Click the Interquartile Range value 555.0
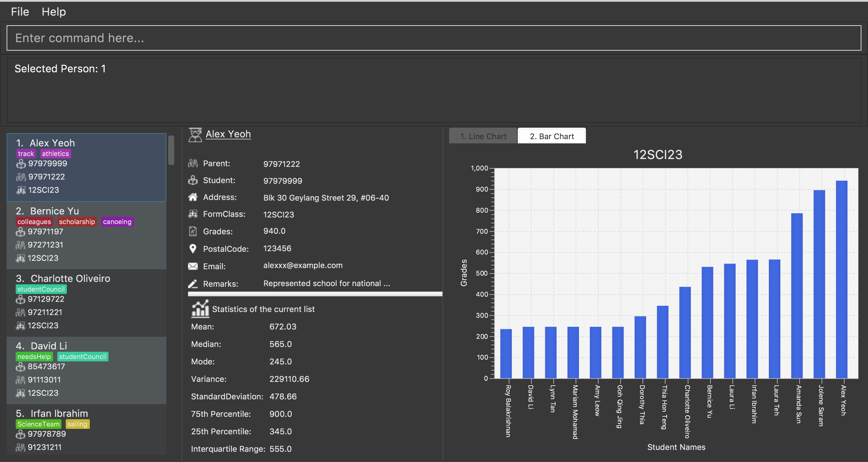 [280, 449]
